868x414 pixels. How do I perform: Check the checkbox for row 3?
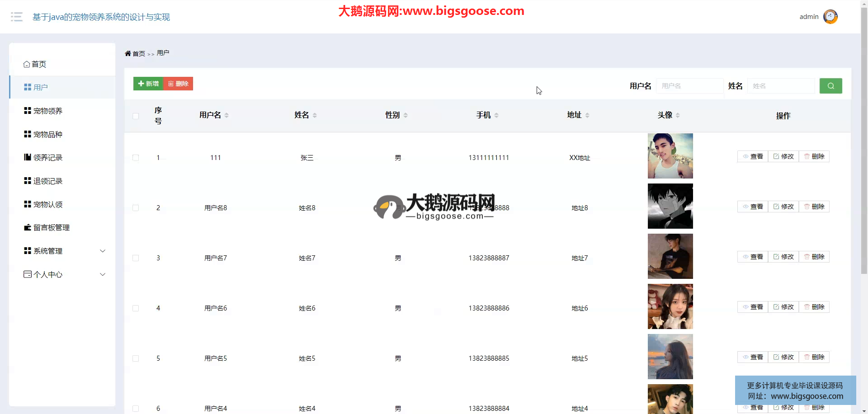136,258
